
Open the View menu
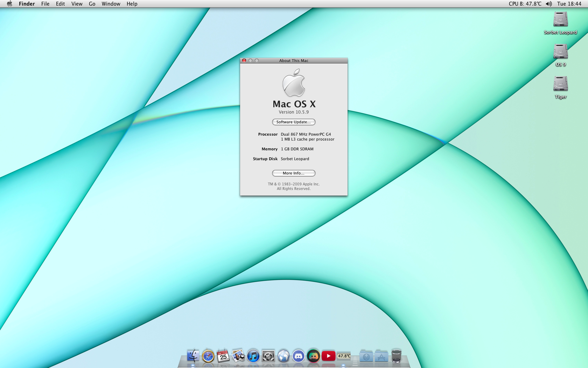[x=77, y=4]
